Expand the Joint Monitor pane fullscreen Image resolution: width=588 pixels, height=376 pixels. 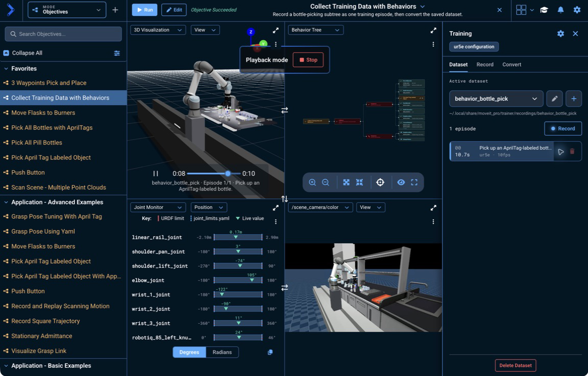276,207
